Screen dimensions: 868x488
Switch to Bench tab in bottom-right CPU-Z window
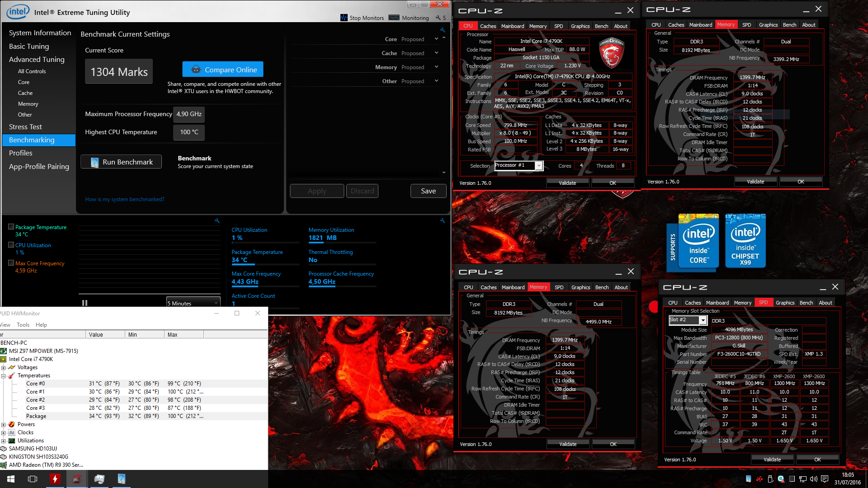tap(806, 303)
